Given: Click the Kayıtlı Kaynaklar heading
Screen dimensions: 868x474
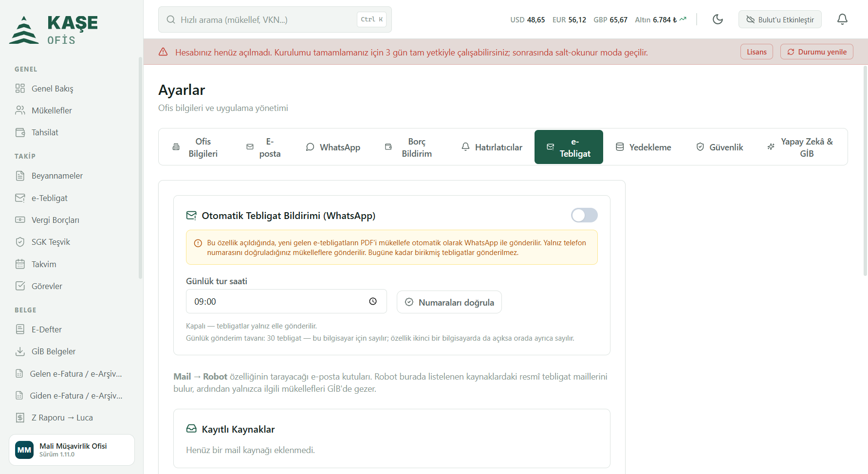Looking at the screenshot, I should pyautogui.click(x=238, y=429).
